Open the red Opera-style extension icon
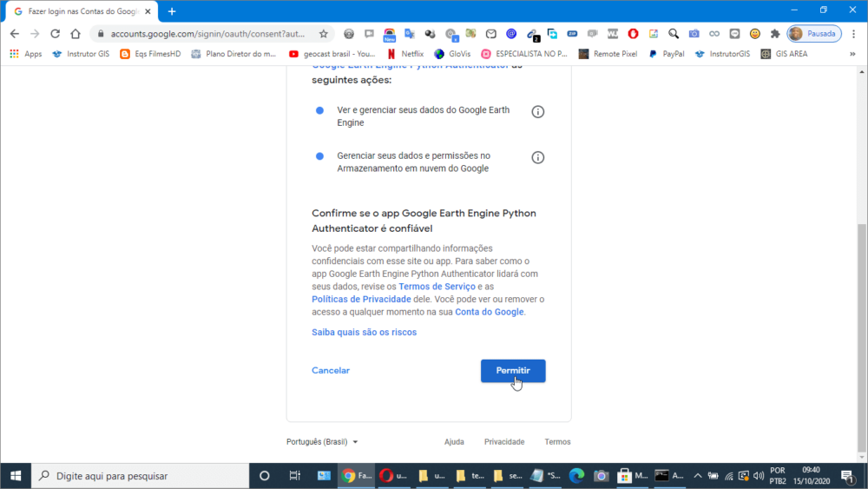The width and height of the screenshot is (868, 489). click(634, 34)
